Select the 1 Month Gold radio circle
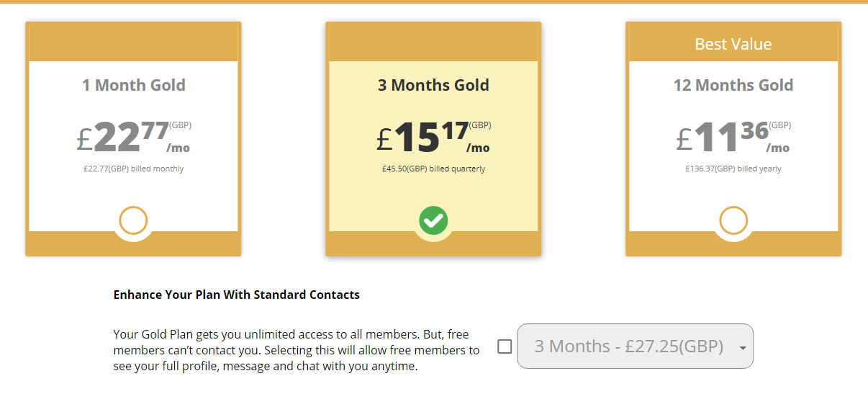Image resolution: width=868 pixels, height=412 pixels. [133, 220]
